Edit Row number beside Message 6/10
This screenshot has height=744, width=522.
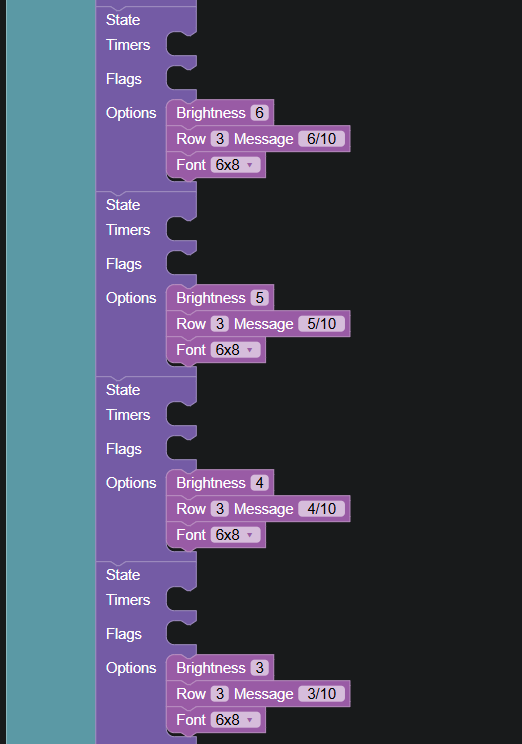point(220,139)
